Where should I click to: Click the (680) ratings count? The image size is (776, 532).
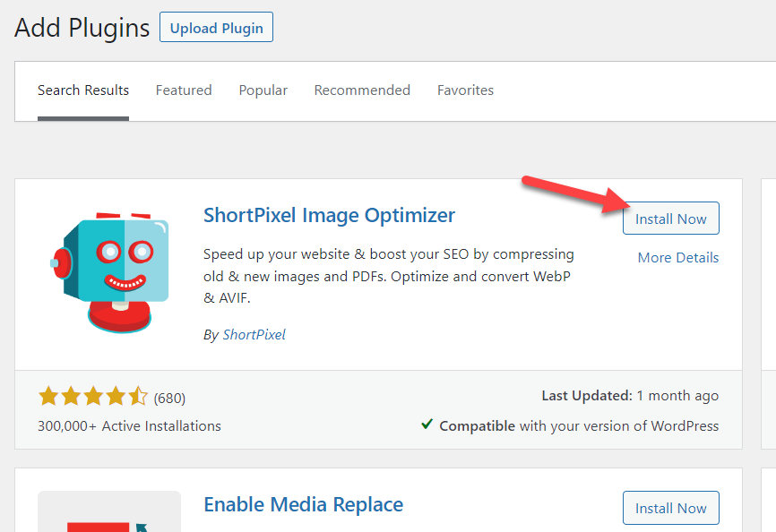pyautogui.click(x=169, y=398)
